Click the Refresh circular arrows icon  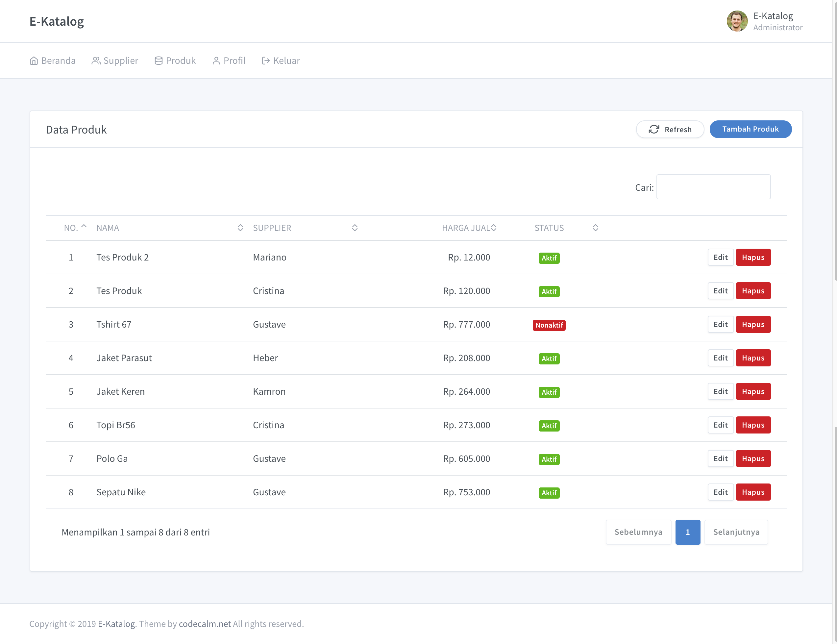pyautogui.click(x=654, y=129)
